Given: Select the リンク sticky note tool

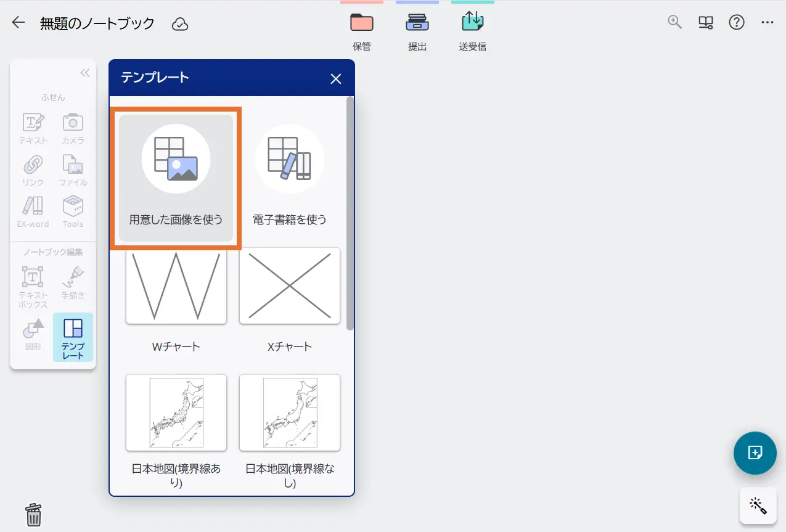Looking at the screenshot, I should click(33, 170).
